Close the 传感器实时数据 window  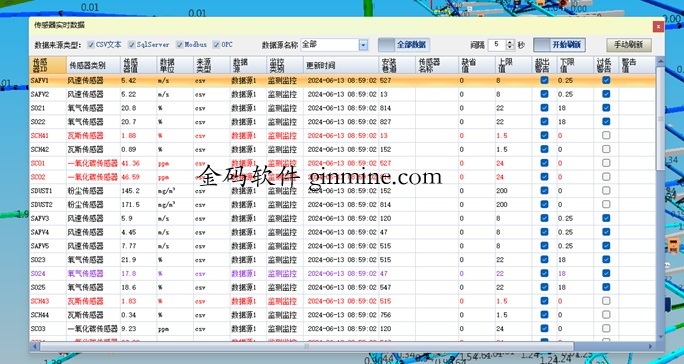[658, 27]
